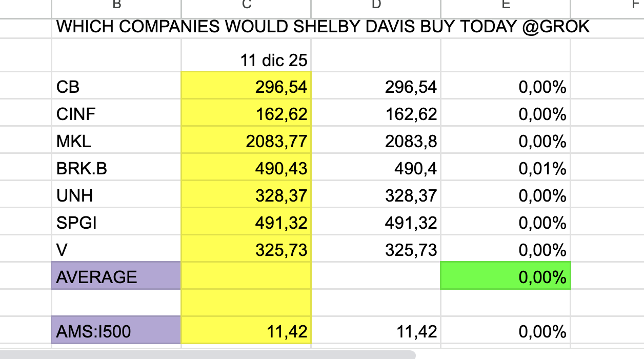
Task: Select column E header
Action: coord(506,5)
